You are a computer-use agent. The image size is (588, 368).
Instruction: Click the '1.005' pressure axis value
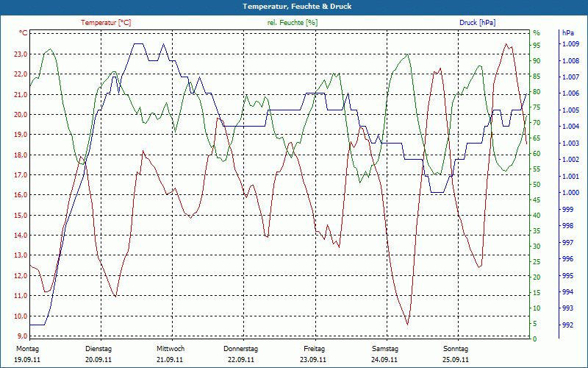[570, 110]
